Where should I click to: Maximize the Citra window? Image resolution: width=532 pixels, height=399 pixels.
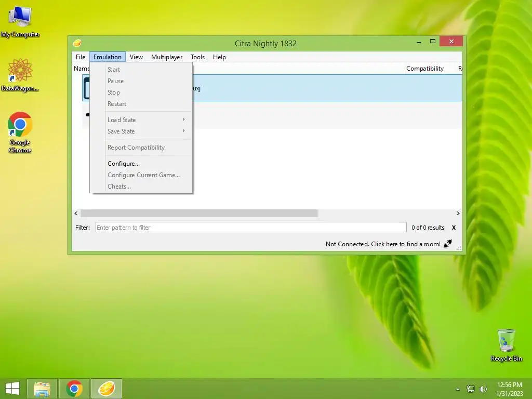coord(433,42)
